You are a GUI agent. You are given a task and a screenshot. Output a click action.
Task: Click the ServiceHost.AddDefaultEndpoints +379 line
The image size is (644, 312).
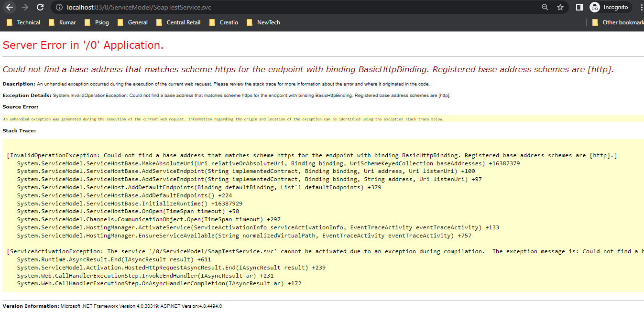point(199,187)
